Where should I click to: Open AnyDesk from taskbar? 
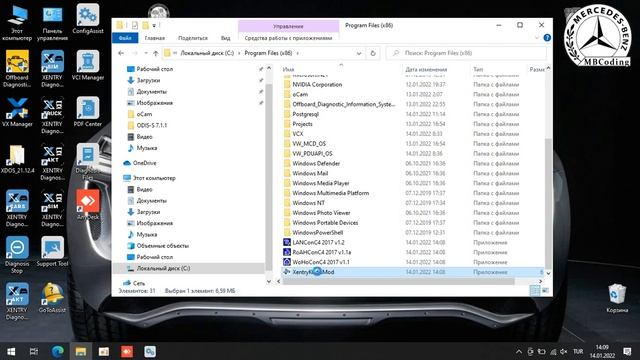click(127, 351)
